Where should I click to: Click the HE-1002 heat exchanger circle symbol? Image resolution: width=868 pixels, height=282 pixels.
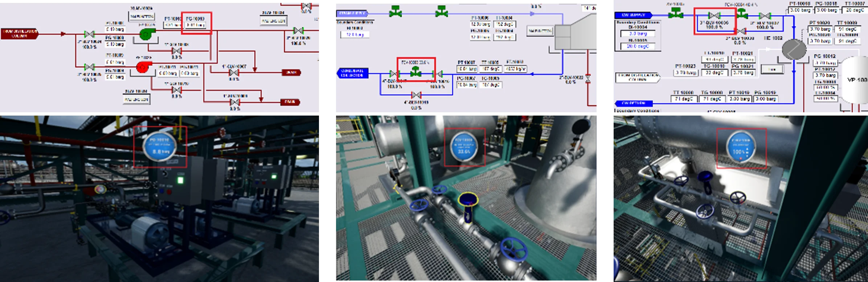[794, 49]
